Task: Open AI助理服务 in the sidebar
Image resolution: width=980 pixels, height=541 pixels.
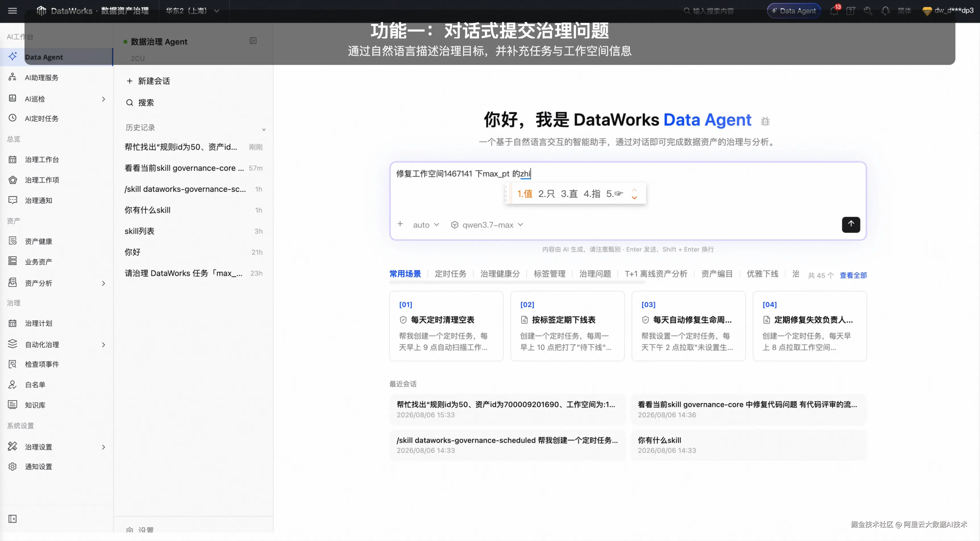Action: [56, 78]
